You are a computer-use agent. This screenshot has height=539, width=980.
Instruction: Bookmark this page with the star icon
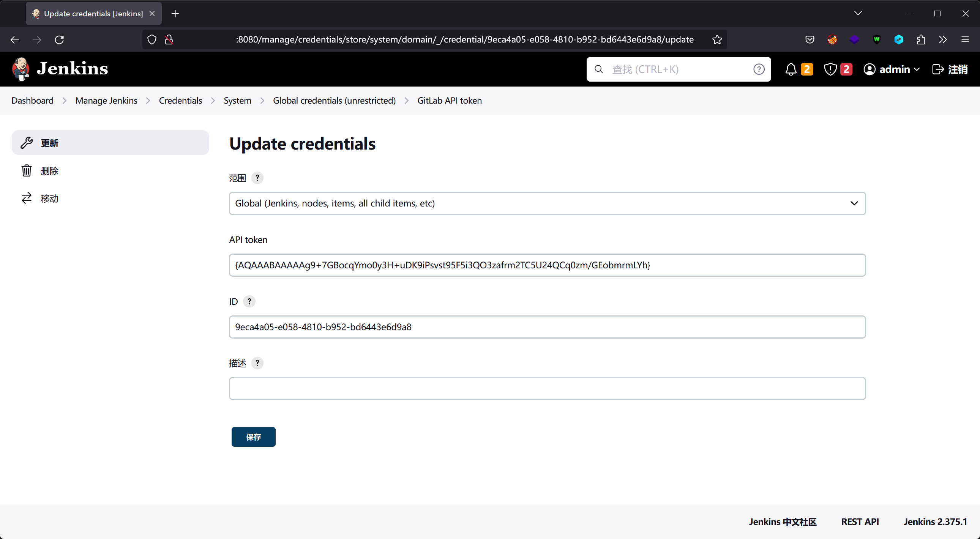(x=717, y=39)
